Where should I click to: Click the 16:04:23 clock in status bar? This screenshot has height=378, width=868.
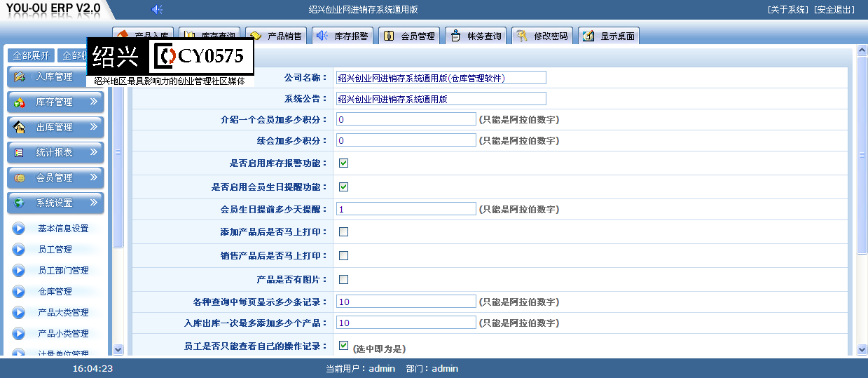tap(92, 368)
